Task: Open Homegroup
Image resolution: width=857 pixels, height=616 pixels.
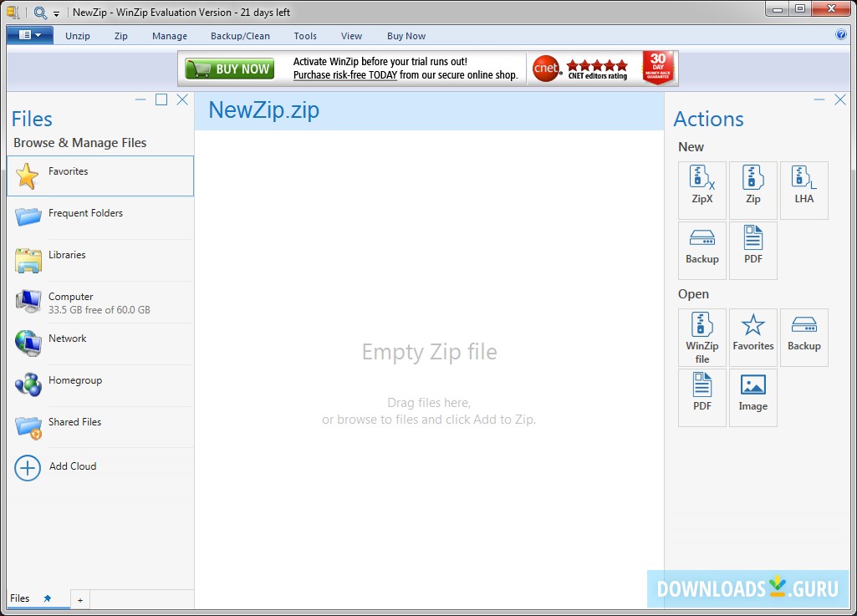Action: click(100, 385)
